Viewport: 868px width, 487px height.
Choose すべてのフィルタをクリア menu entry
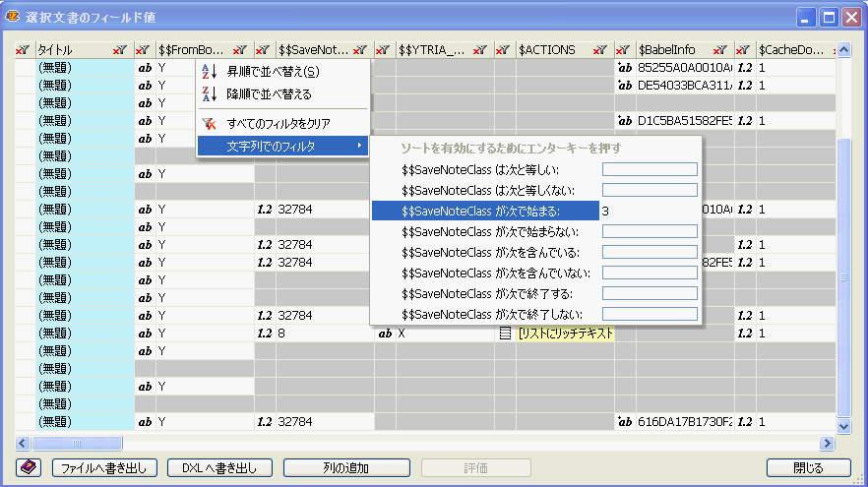[x=279, y=123]
